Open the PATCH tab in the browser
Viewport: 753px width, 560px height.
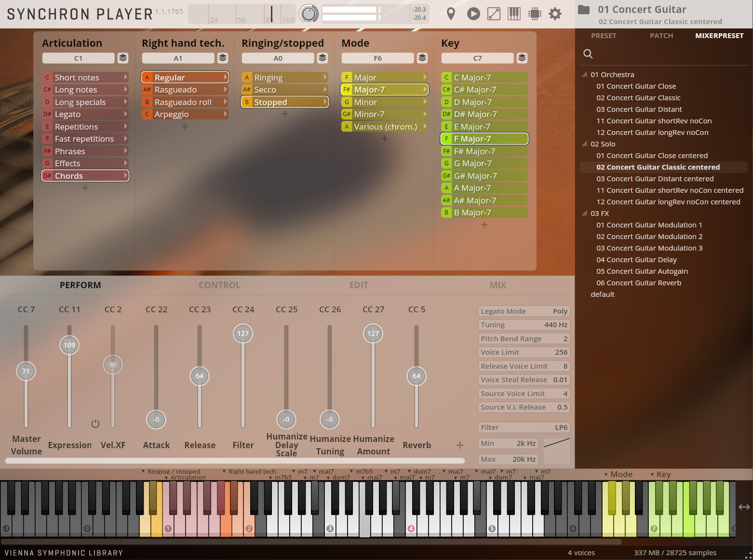pos(661,35)
